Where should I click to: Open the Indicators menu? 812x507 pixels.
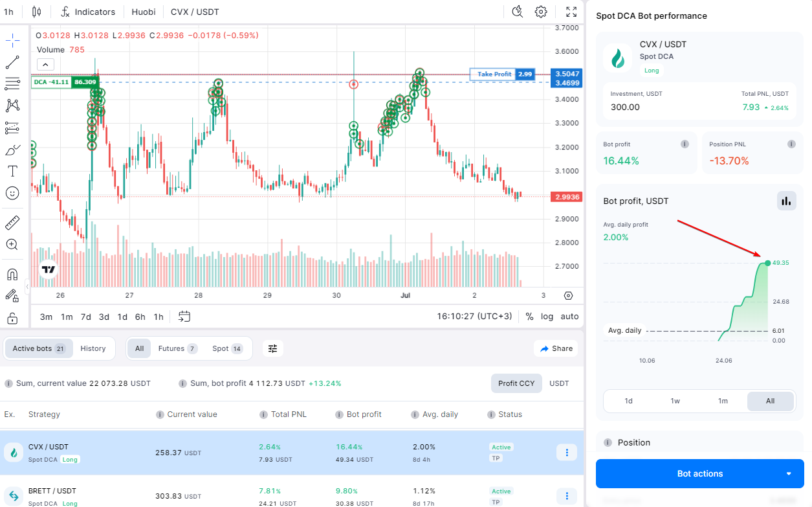(x=88, y=12)
